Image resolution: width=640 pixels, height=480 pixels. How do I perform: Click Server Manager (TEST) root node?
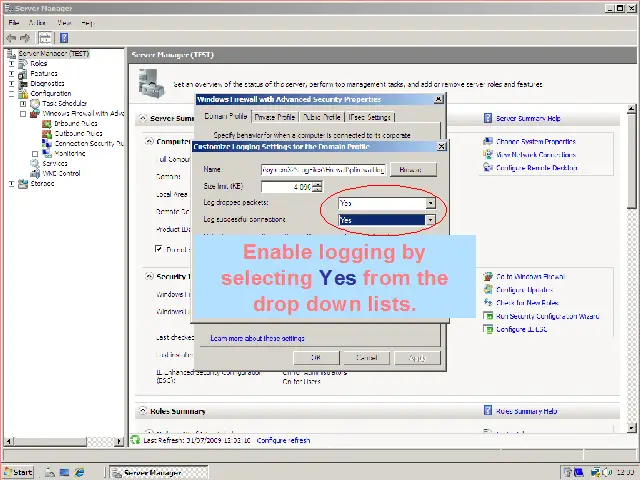[x=48, y=53]
